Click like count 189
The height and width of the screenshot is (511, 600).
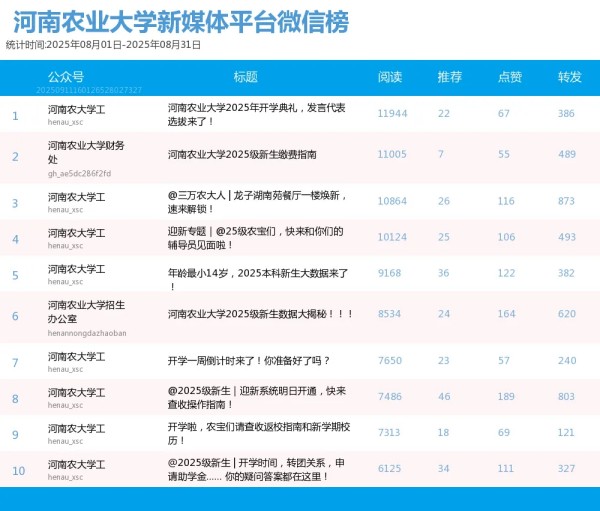pyautogui.click(x=506, y=397)
